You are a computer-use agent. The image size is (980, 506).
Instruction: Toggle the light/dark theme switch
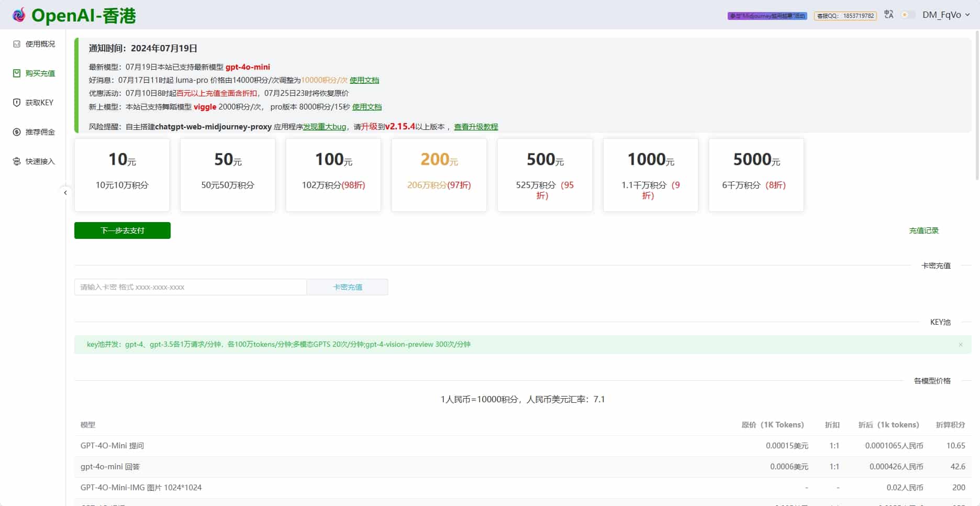pyautogui.click(x=908, y=15)
